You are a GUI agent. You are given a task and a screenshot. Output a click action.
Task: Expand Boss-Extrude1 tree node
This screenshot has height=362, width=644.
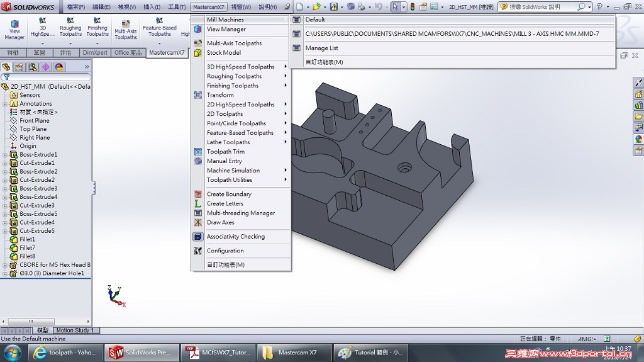coord(5,155)
